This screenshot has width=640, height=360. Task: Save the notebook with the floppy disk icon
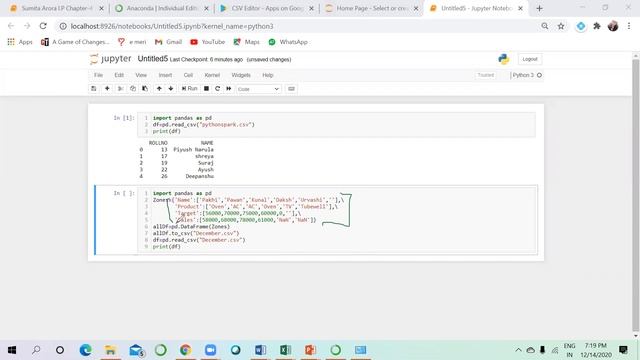pos(94,89)
